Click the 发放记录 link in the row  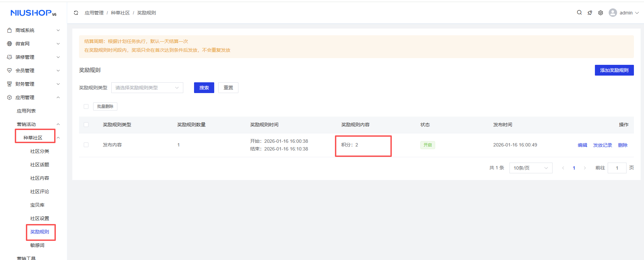coord(602,145)
